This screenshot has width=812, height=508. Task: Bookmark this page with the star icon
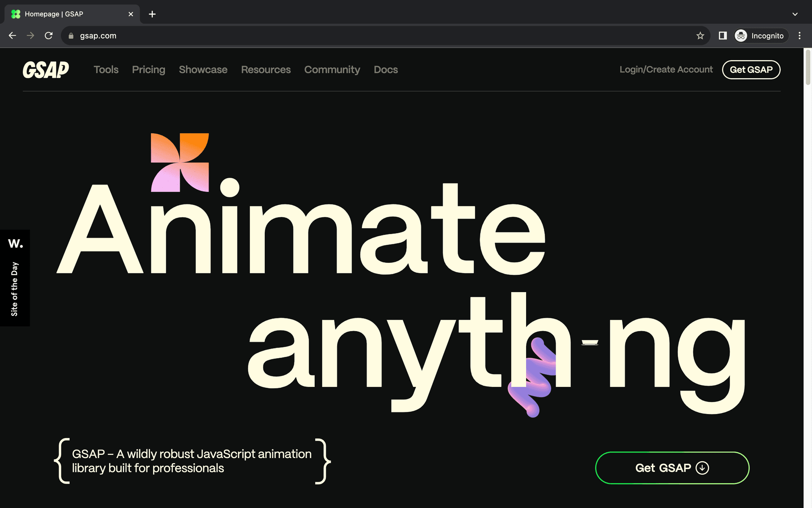click(x=700, y=36)
